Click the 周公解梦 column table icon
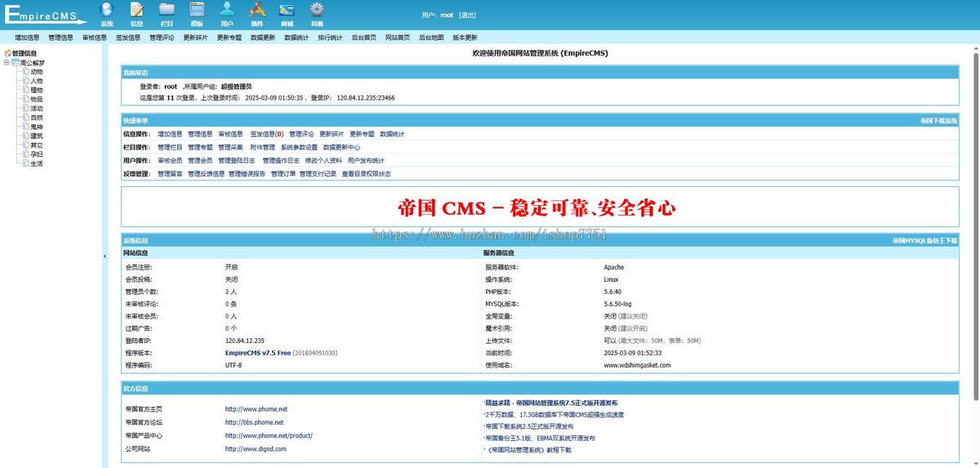This screenshot has height=468, width=980. coord(16,62)
